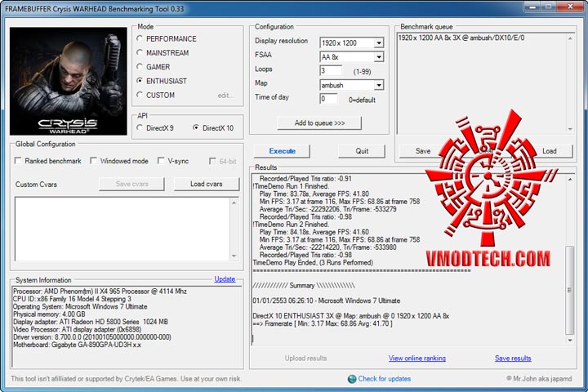The width and height of the screenshot is (588, 392).
Task: Click the Crysis Warhead cover image
Action: coord(69,81)
